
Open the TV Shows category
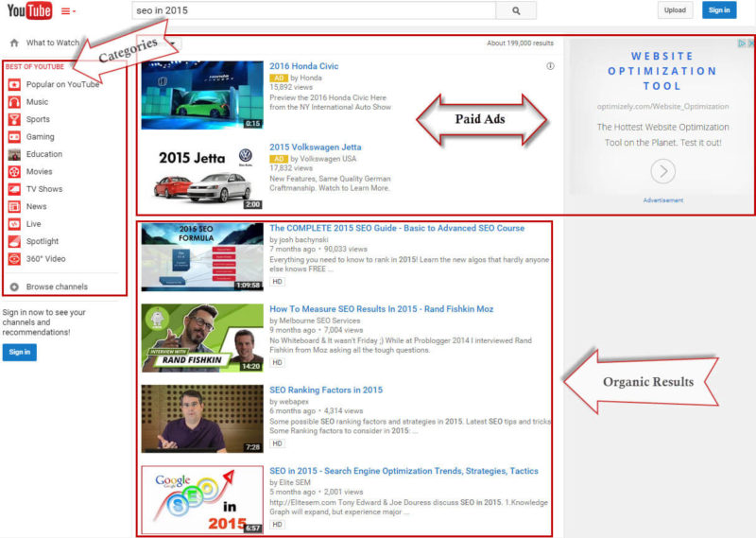44,189
